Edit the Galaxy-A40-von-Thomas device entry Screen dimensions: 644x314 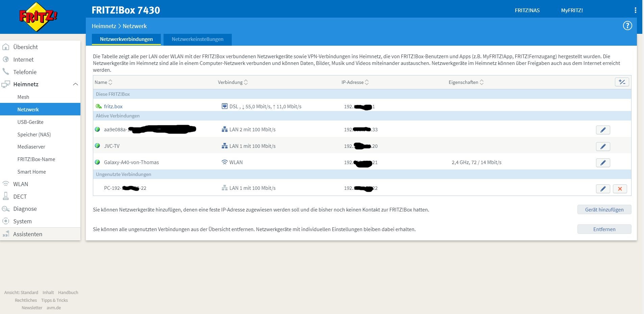click(603, 163)
